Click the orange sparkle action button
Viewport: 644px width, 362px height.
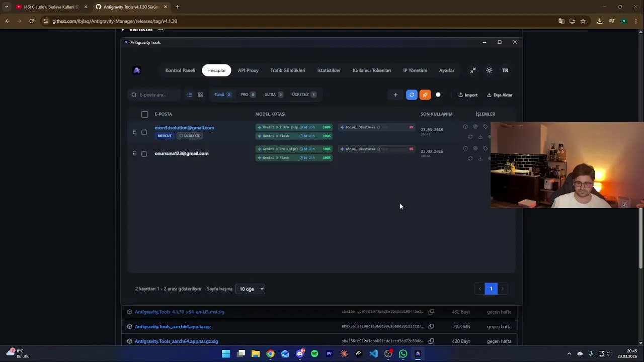pos(425,95)
